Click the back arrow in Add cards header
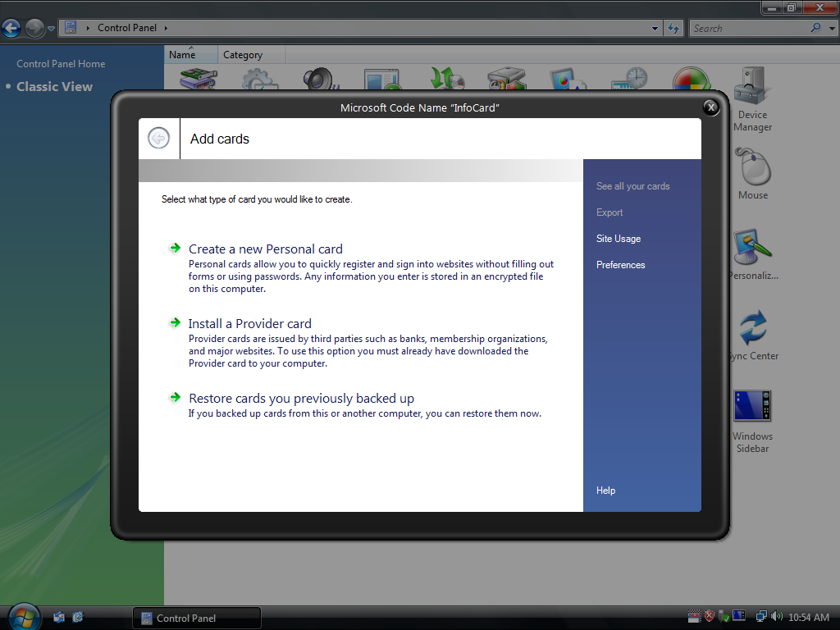 158,138
